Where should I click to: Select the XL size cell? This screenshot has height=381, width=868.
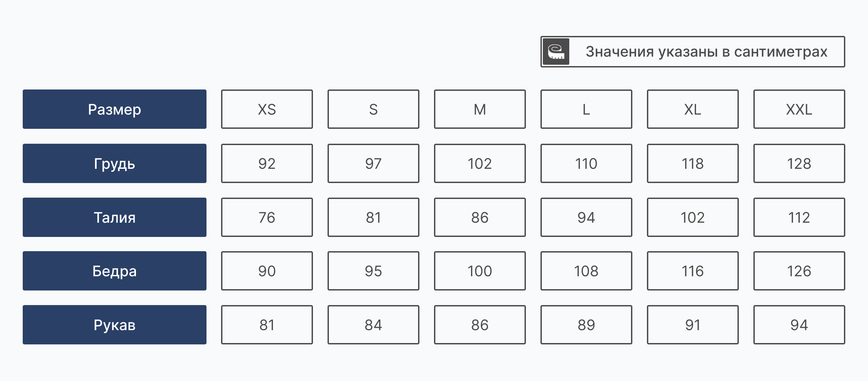(x=693, y=109)
